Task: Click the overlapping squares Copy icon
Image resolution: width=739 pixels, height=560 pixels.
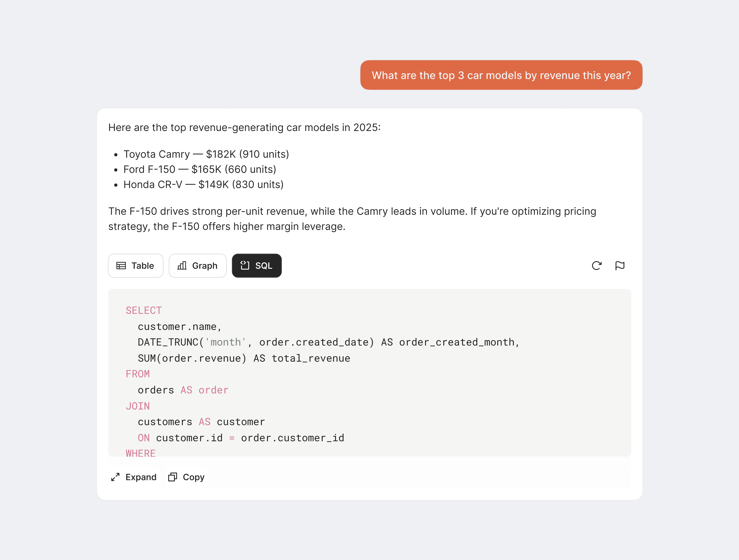Action: point(172,477)
